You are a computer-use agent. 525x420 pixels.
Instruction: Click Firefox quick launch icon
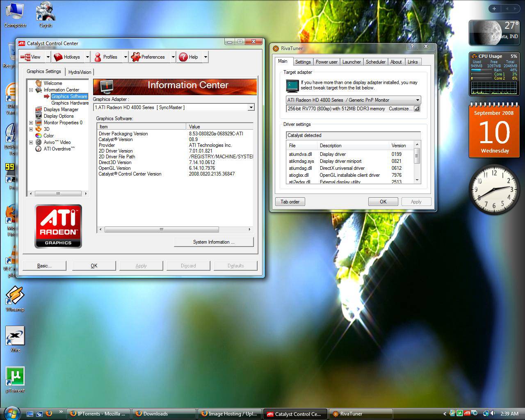(49, 413)
